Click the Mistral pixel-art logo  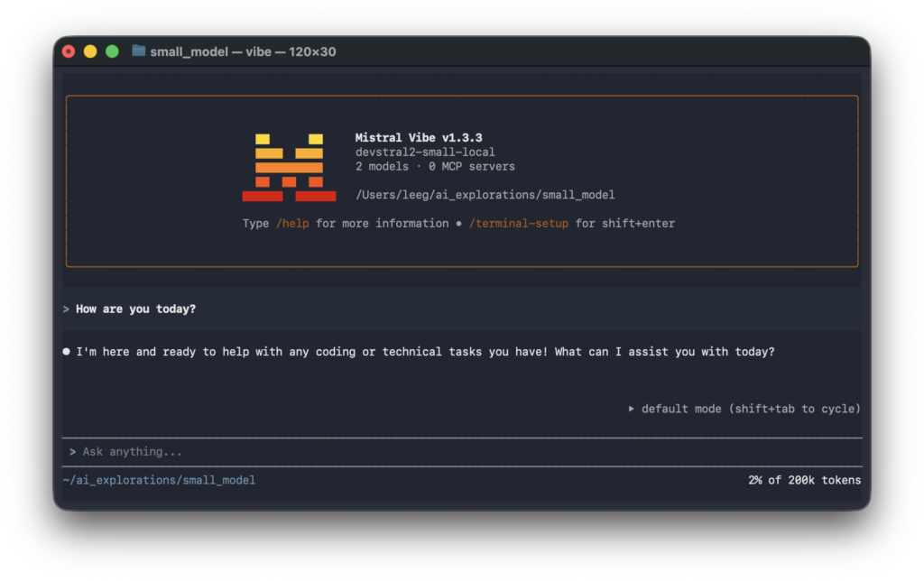(x=289, y=167)
